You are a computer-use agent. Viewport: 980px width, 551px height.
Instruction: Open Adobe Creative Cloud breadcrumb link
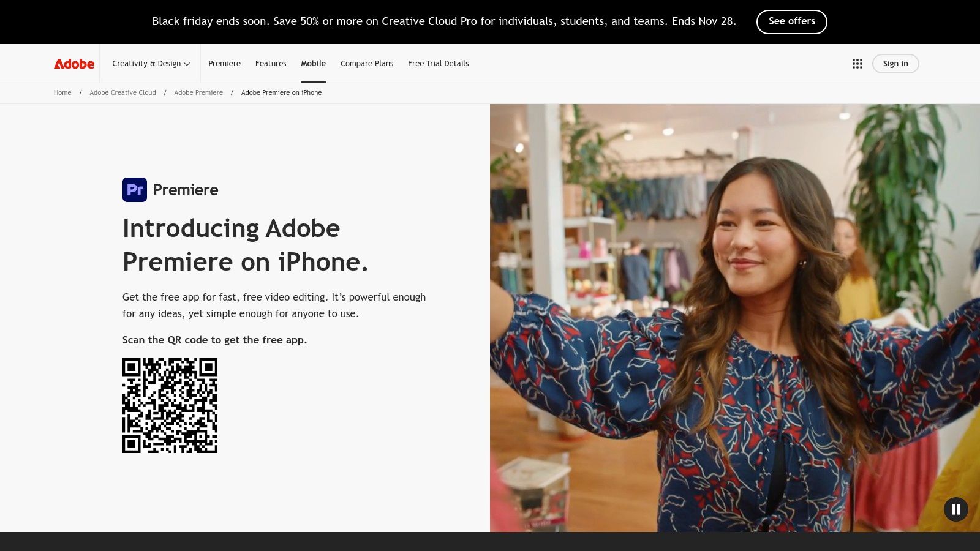[x=123, y=92]
